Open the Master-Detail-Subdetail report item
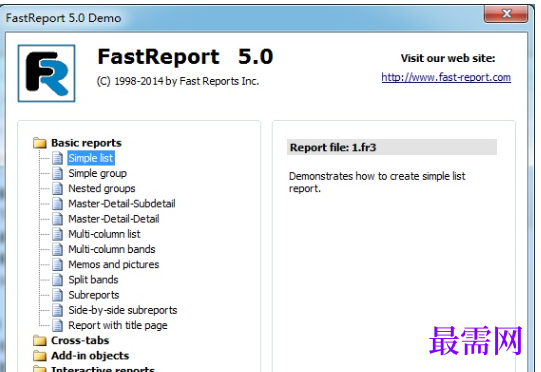The image size is (541, 372). point(122,204)
